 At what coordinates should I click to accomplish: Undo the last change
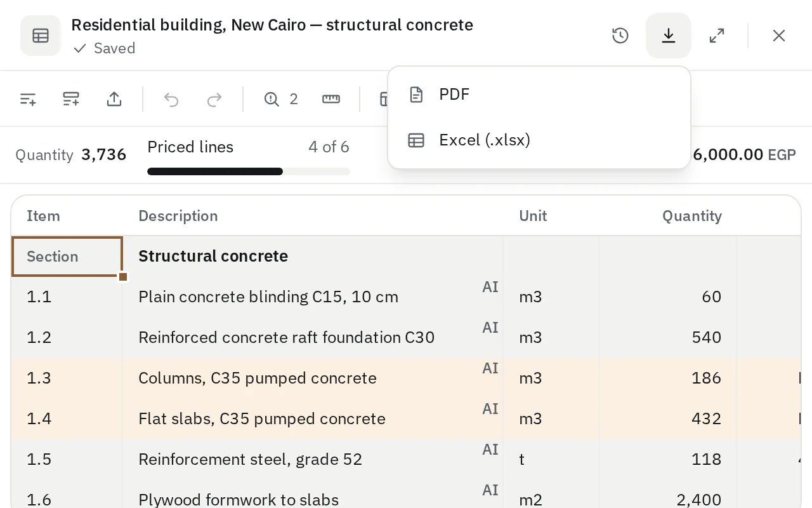[x=171, y=99]
